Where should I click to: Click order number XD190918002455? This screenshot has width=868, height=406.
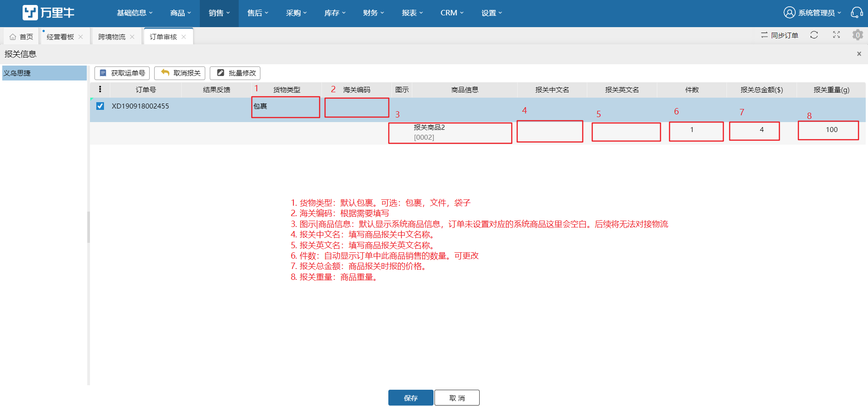tap(140, 106)
